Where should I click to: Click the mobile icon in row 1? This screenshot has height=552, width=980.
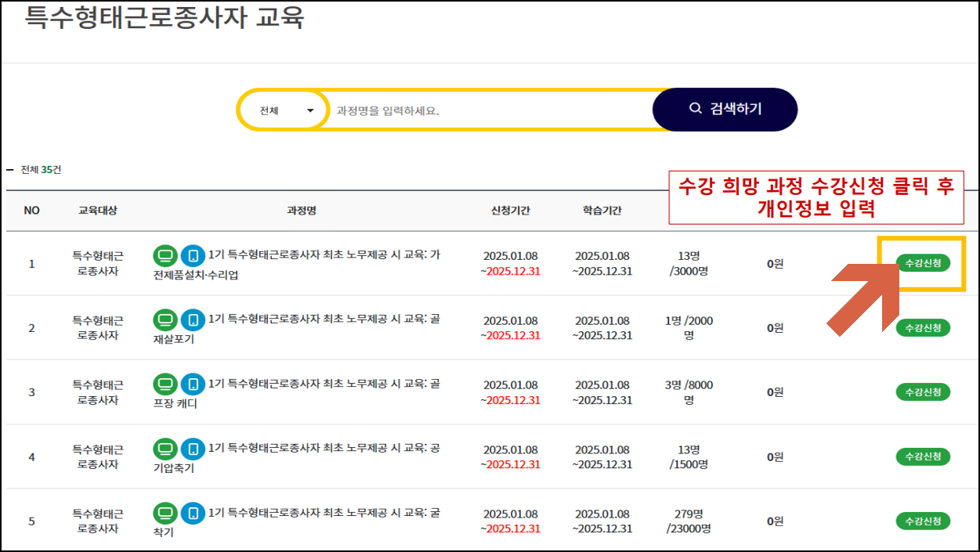(193, 256)
